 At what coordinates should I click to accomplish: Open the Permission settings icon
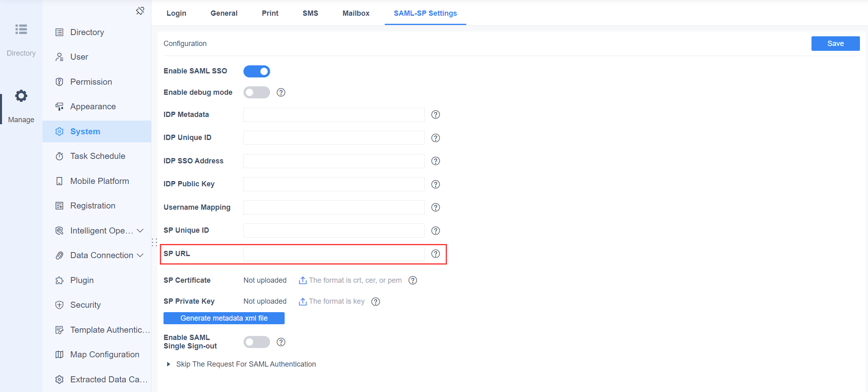tap(60, 81)
